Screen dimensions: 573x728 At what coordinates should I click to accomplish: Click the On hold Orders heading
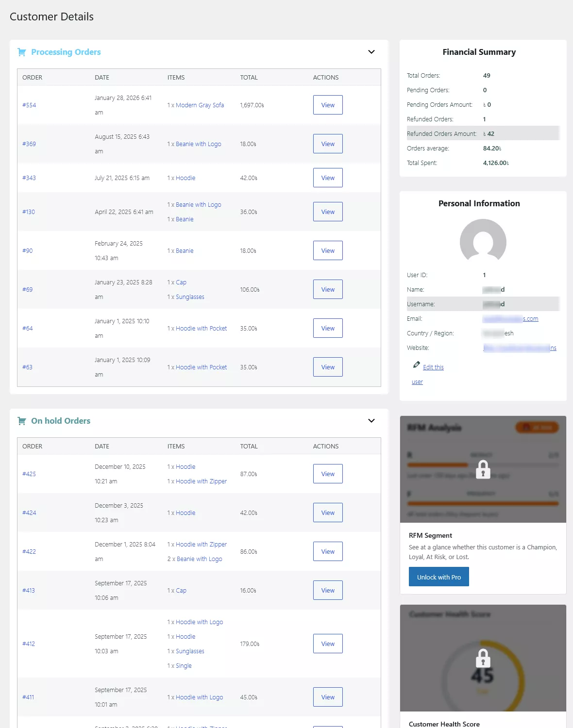61,421
